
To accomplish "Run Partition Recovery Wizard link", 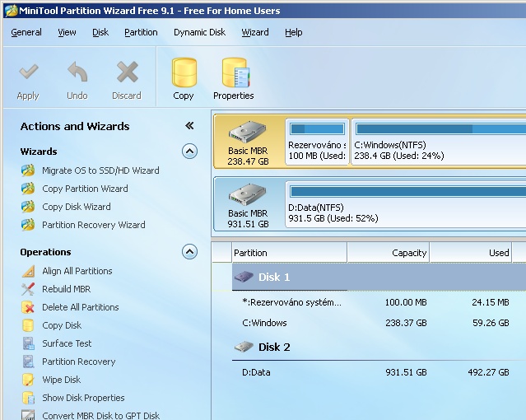I will (94, 225).
